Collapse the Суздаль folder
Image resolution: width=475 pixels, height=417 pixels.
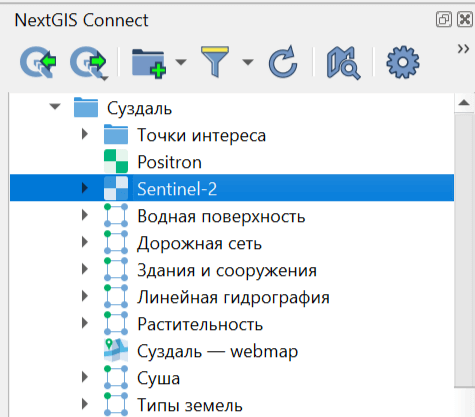[x=55, y=107]
